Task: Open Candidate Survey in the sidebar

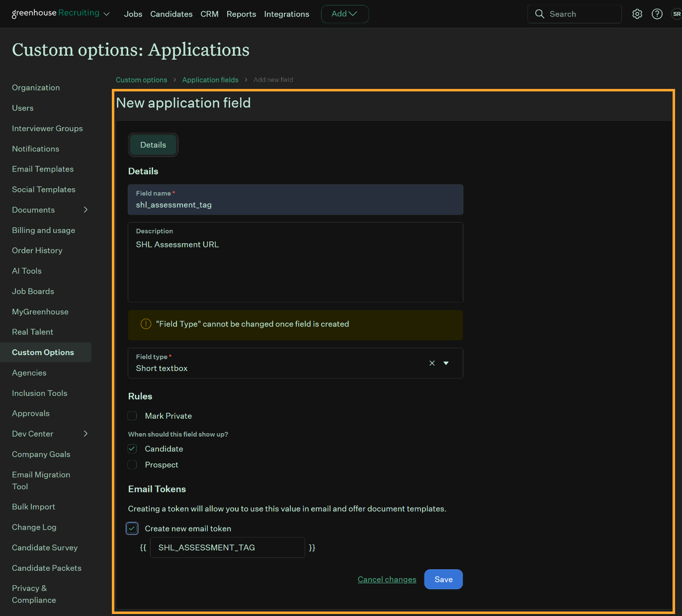Action: (45, 547)
